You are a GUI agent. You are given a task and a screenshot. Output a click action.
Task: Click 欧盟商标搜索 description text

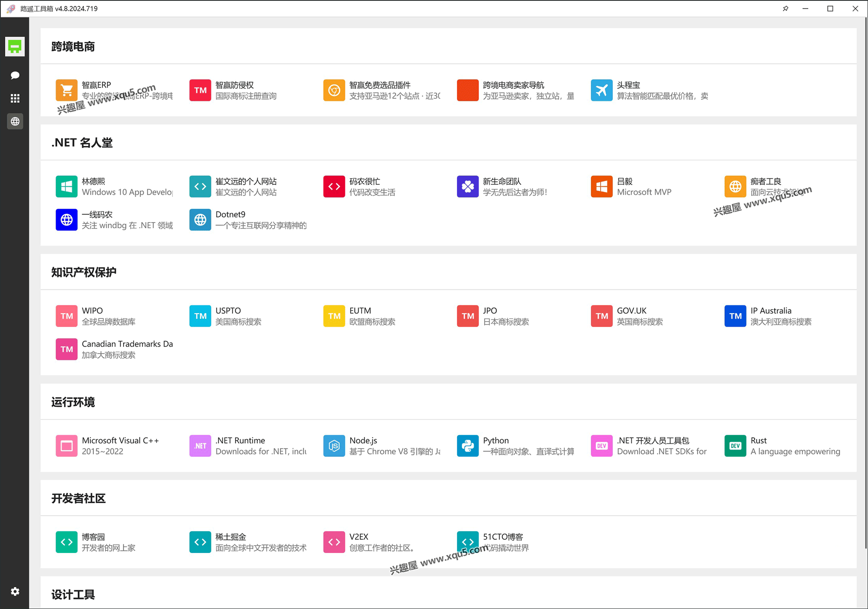[x=372, y=322]
